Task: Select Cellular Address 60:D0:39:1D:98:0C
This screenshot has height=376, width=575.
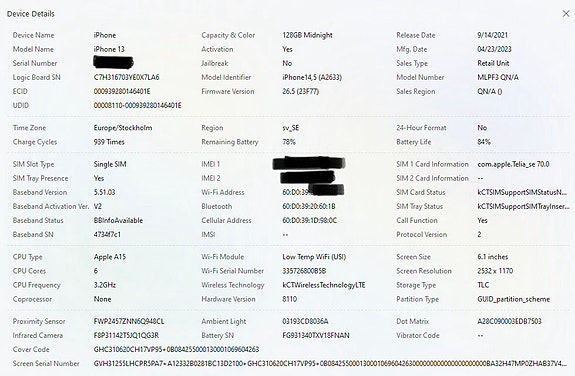Action: 310,220
